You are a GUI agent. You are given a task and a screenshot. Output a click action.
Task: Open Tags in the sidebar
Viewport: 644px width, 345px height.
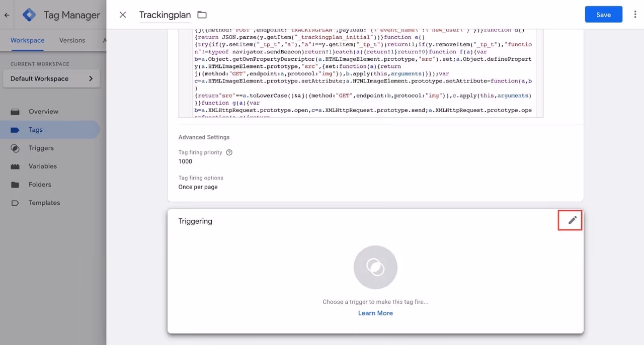coord(50,130)
